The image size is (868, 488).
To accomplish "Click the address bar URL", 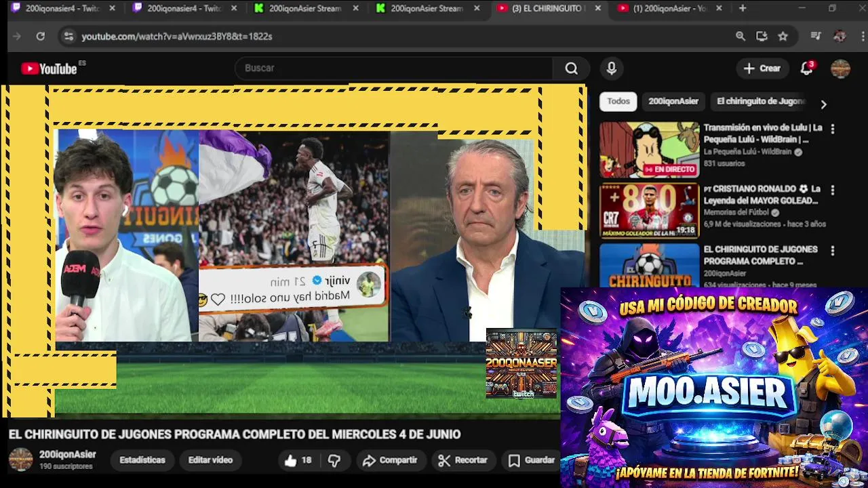I will tap(177, 37).
